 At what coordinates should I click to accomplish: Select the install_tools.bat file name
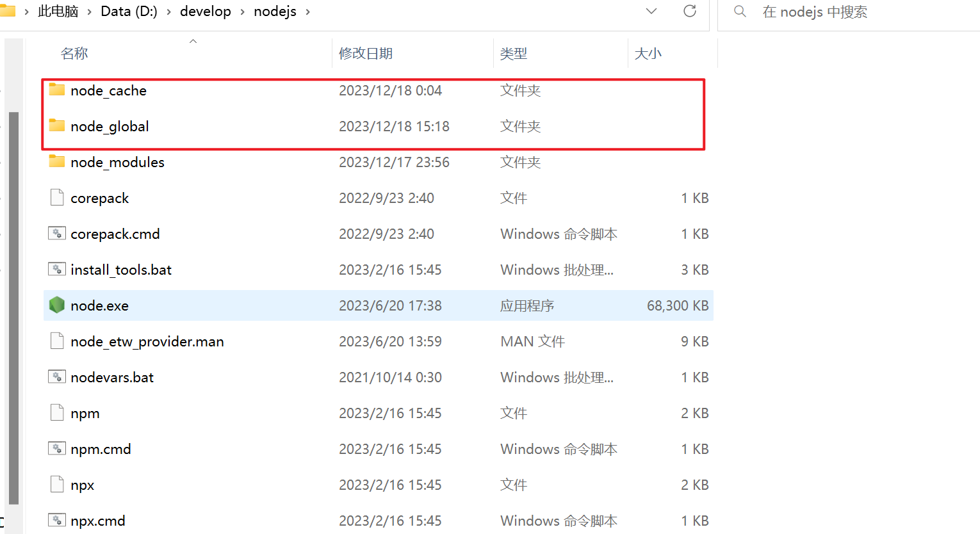(x=122, y=270)
